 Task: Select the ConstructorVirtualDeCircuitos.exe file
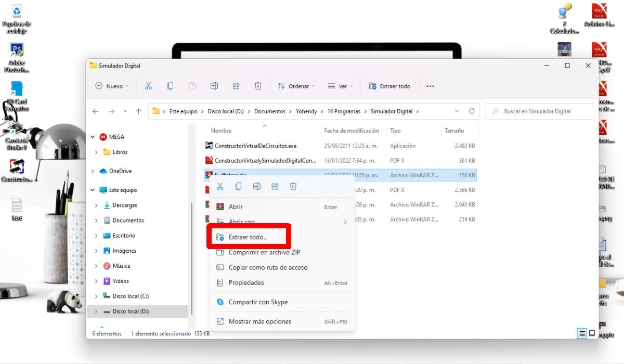(x=341, y=146)
